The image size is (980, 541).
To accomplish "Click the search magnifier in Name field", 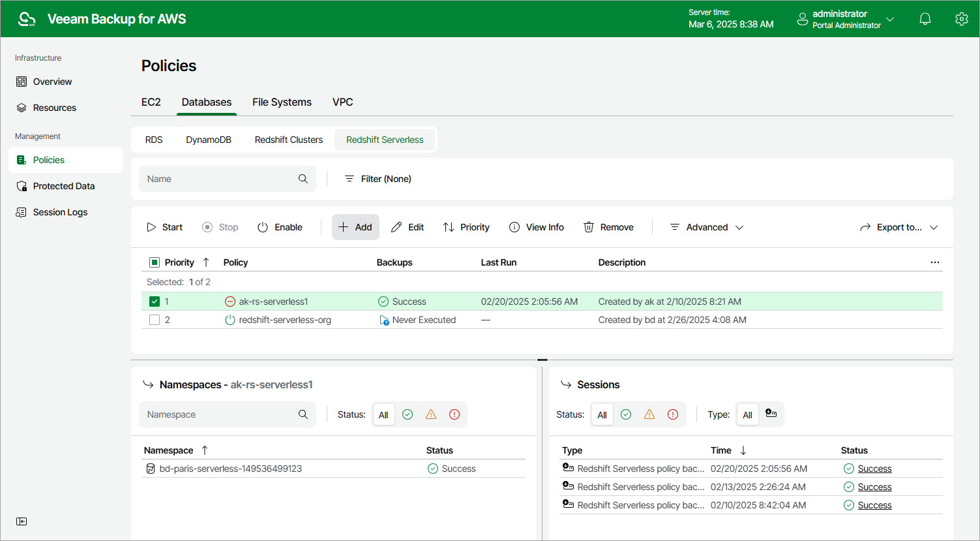I will pyautogui.click(x=303, y=179).
